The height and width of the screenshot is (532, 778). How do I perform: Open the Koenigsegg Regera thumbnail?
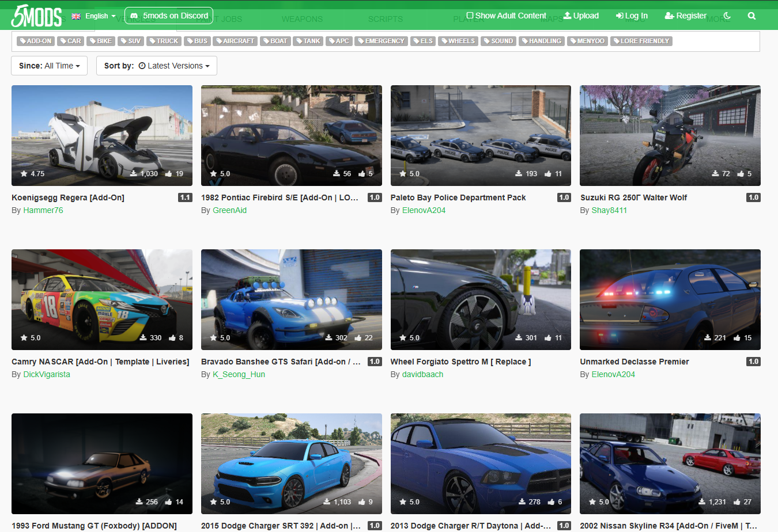coord(102,135)
